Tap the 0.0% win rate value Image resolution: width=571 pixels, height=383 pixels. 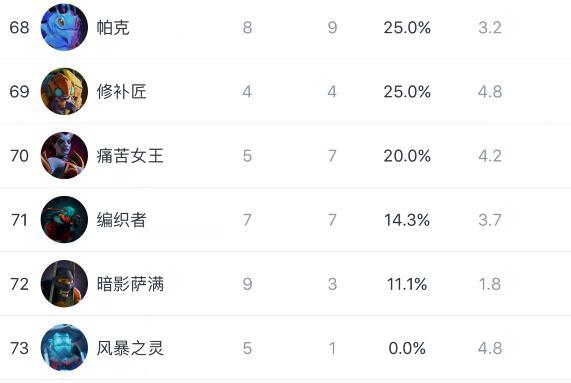coord(407,348)
